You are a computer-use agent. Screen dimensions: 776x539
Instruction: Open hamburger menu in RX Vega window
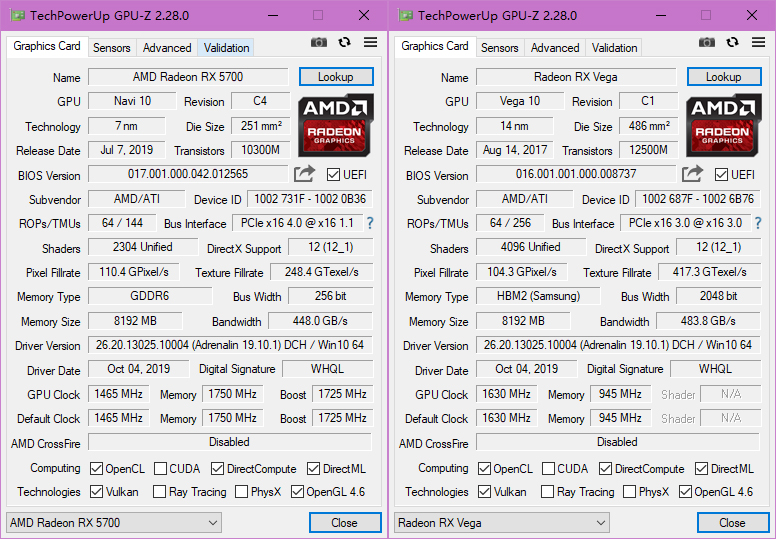pos(758,43)
